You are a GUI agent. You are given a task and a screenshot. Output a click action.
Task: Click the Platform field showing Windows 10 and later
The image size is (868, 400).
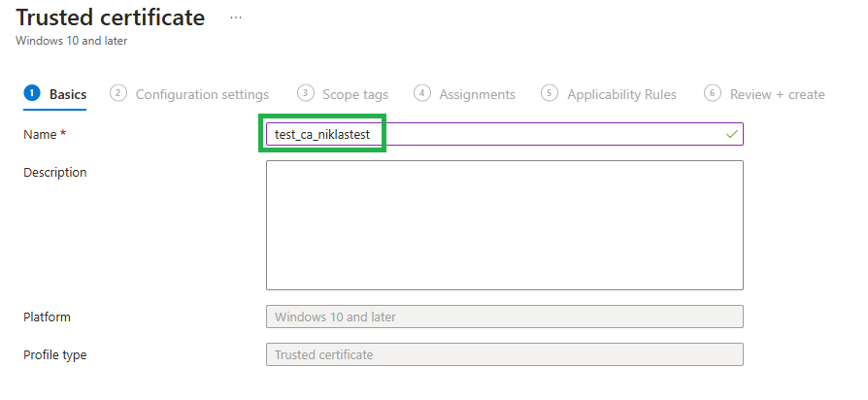click(505, 317)
